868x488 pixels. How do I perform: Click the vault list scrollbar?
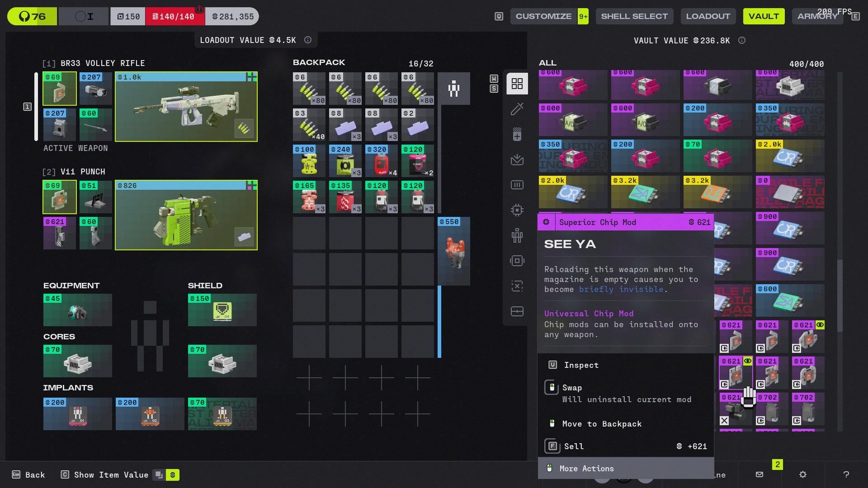coord(840,296)
